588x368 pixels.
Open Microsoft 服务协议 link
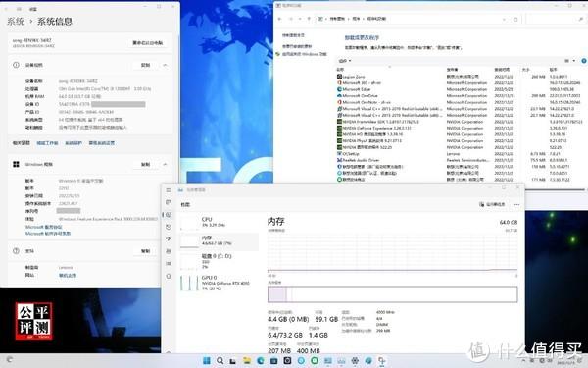click(43, 227)
